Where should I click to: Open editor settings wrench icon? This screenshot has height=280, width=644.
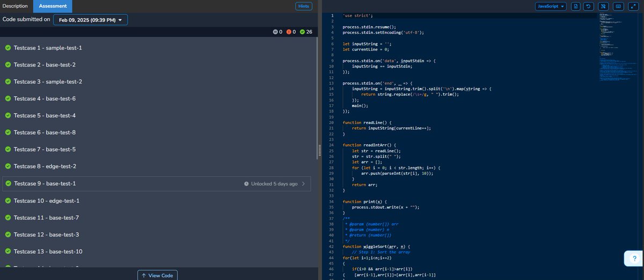pos(604,6)
